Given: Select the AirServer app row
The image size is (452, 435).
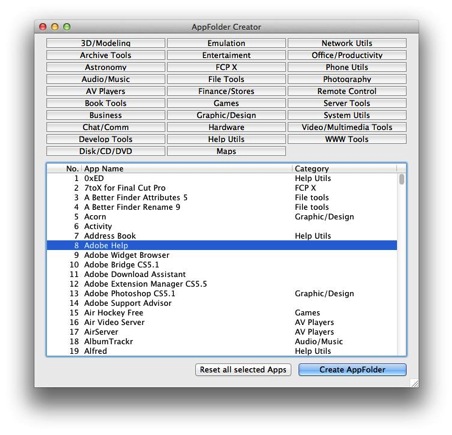Looking at the screenshot, I should point(222,332).
